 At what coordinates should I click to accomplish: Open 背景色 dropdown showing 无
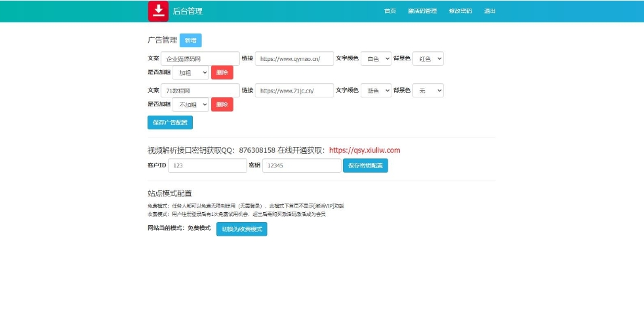[428, 91]
